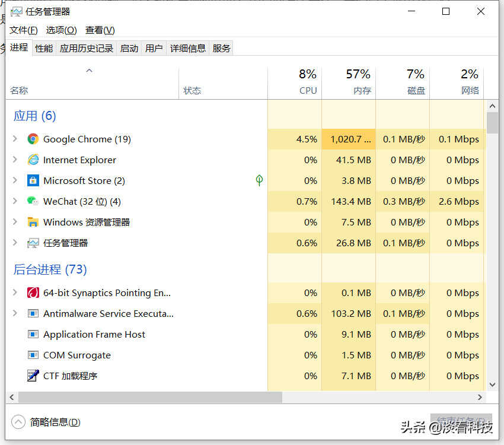Switch to the 性能 tab

(44, 49)
